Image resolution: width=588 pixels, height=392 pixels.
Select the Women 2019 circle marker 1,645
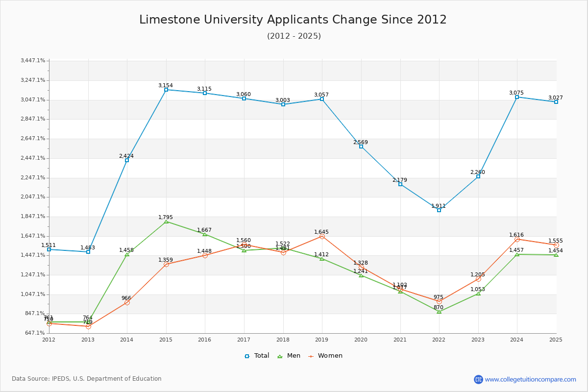(322, 236)
